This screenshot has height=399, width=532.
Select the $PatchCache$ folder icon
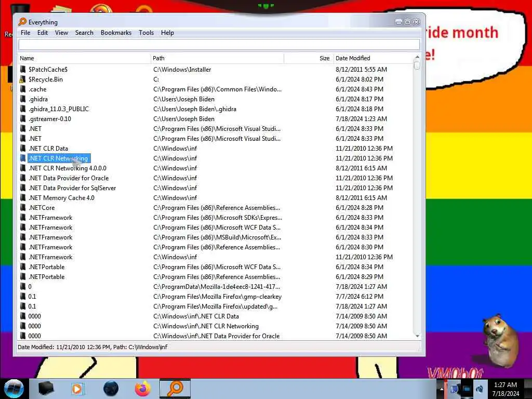[x=23, y=69]
